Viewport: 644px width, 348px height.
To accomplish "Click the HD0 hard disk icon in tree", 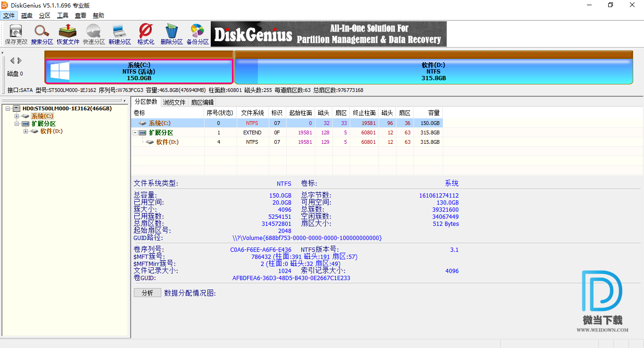I will pos(17,108).
